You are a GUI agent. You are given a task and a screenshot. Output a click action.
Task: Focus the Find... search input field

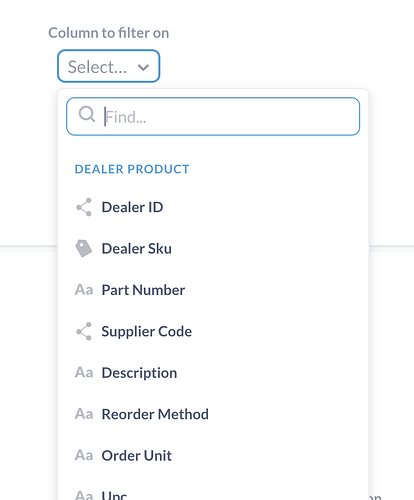[x=213, y=116]
